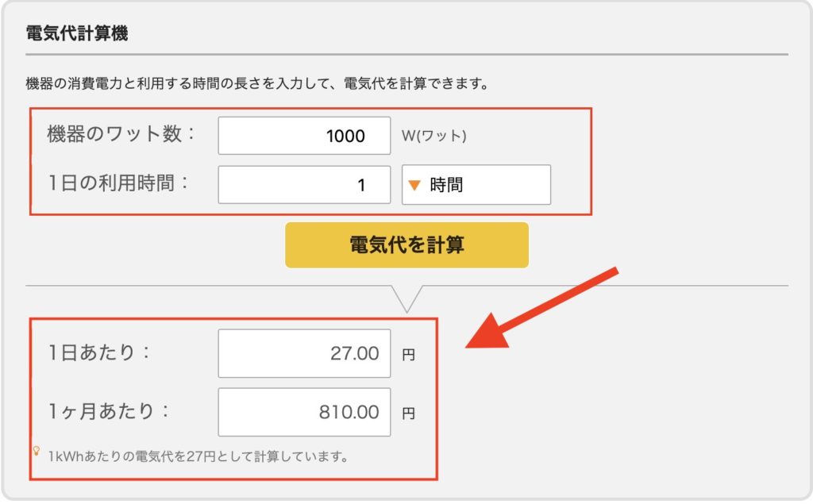
Task: Click the 電気代計算機 heading
Action: click(x=77, y=33)
